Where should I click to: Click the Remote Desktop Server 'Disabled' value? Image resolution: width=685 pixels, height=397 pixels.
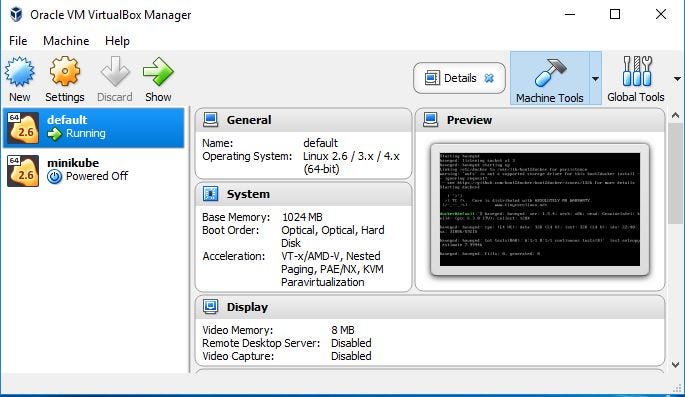[351, 343]
